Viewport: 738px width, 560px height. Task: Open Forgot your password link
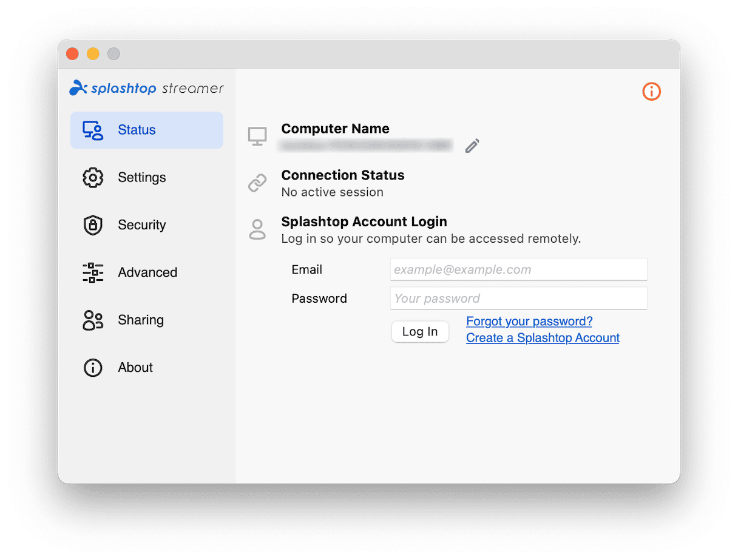pyautogui.click(x=529, y=322)
